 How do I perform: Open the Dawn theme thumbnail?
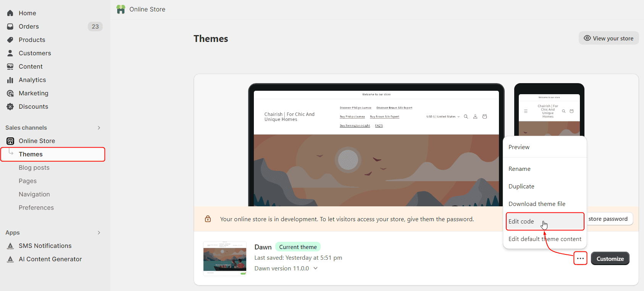pyautogui.click(x=225, y=258)
